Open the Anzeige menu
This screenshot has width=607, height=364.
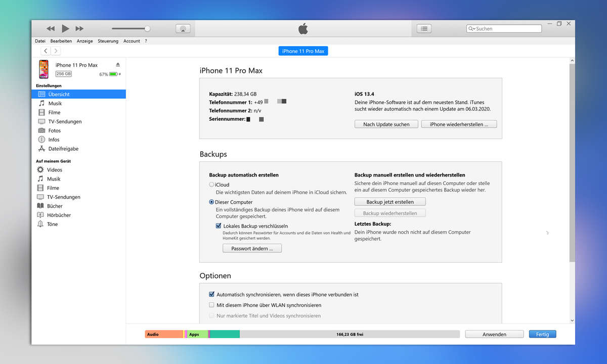point(85,41)
